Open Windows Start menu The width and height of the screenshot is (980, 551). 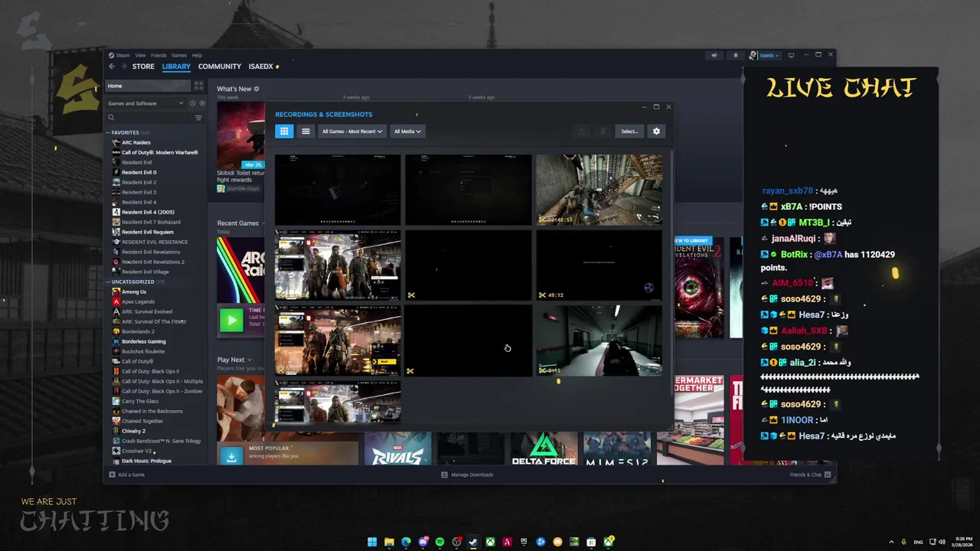coord(372,542)
